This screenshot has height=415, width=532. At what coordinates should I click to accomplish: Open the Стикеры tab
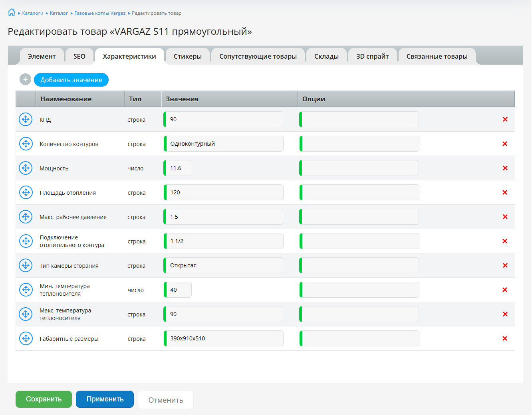[x=188, y=56]
